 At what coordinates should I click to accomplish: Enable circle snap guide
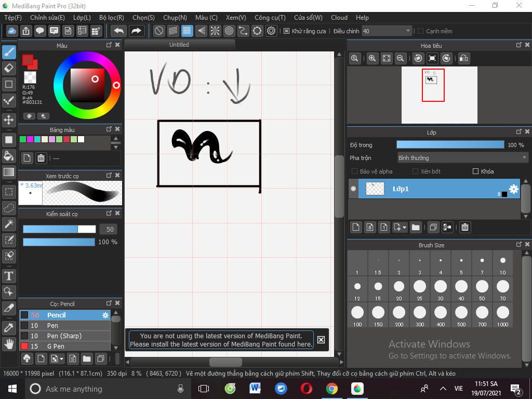coord(229,31)
